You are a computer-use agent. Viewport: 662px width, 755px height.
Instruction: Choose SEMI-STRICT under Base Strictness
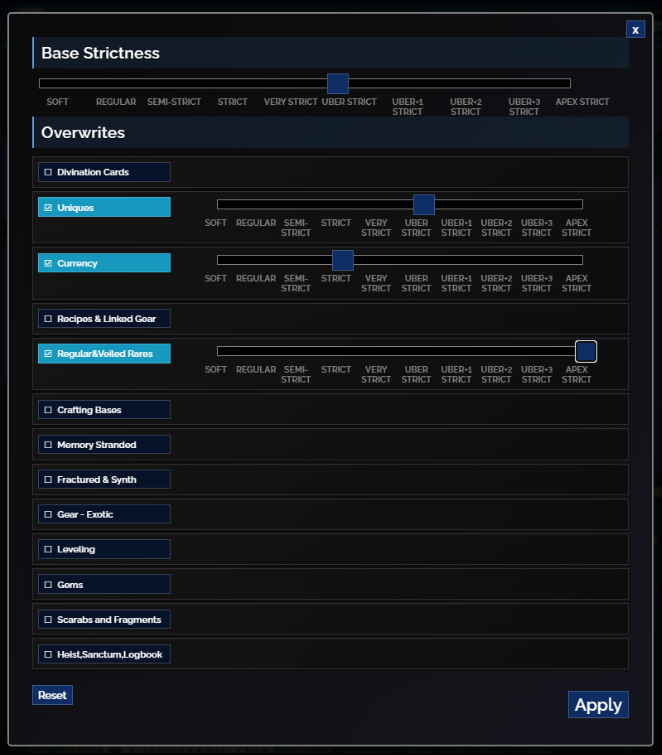[174, 102]
